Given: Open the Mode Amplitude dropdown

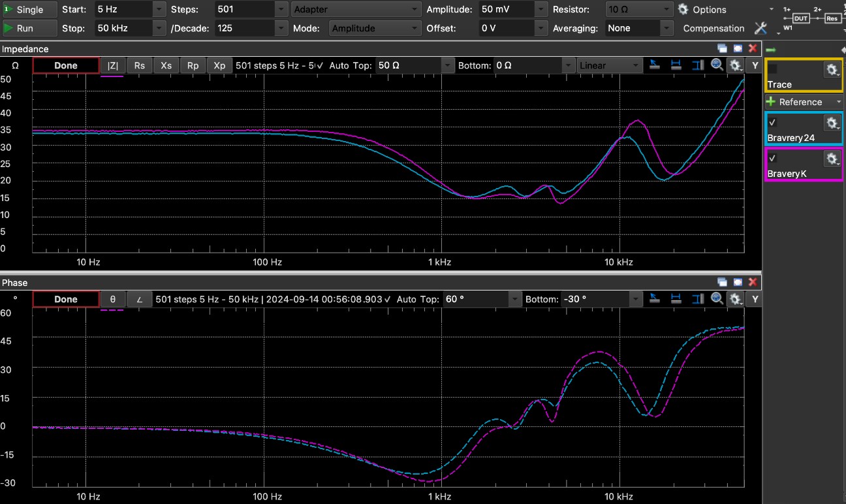Looking at the screenshot, I should [x=375, y=28].
